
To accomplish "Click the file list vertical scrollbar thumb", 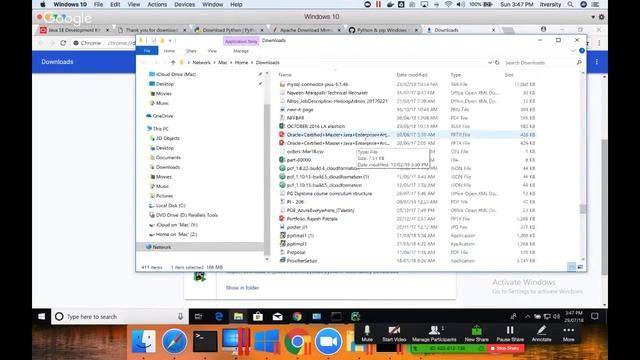I will (583, 209).
